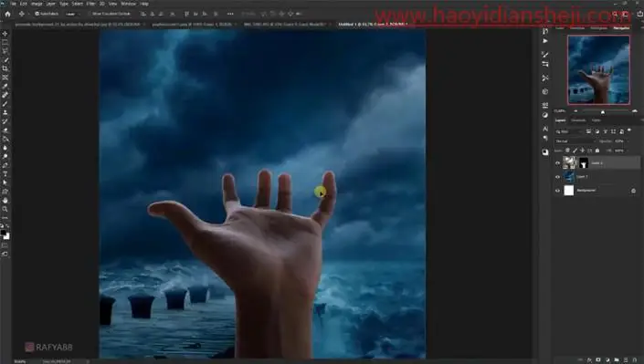Select the Eraser tool
Image resolution: width=644 pixels, height=364 pixels.
[5, 130]
